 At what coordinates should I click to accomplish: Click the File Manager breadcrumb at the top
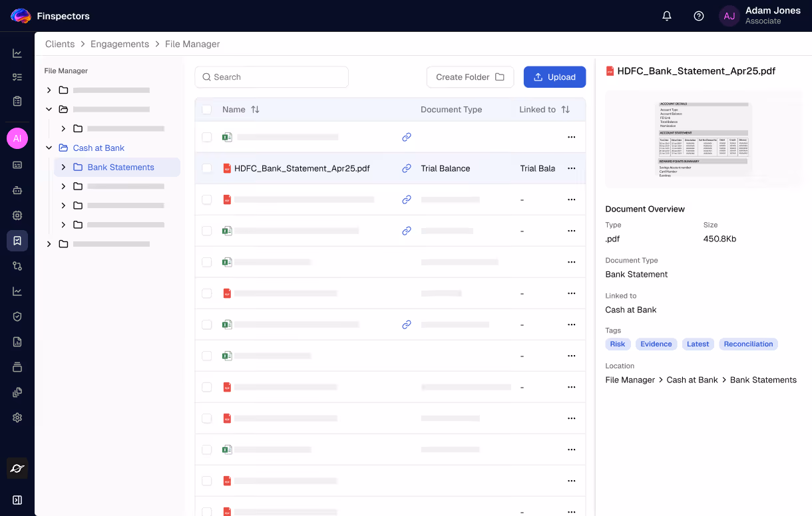[x=192, y=44]
